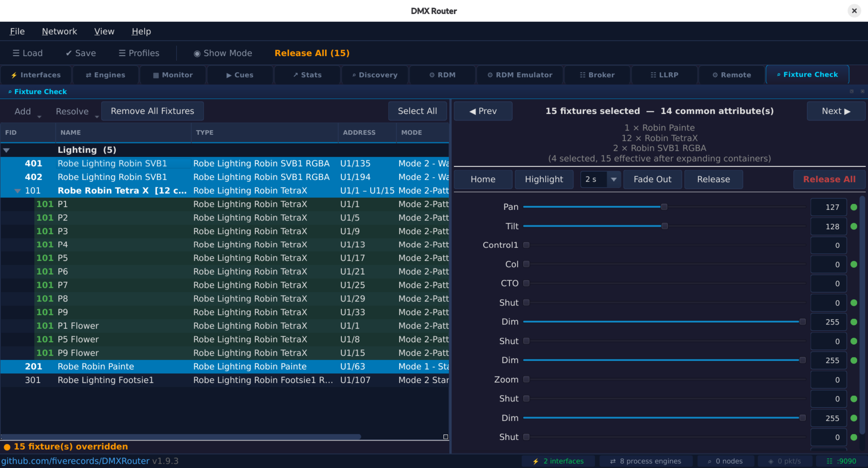Toggle Show Mode in the toolbar
Image resolution: width=868 pixels, height=468 pixels.
223,53
